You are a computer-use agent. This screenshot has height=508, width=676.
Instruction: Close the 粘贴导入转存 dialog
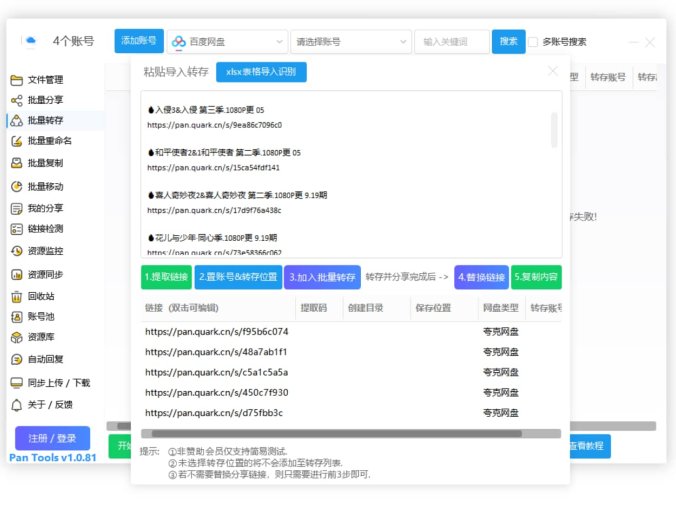click(553, 71)
